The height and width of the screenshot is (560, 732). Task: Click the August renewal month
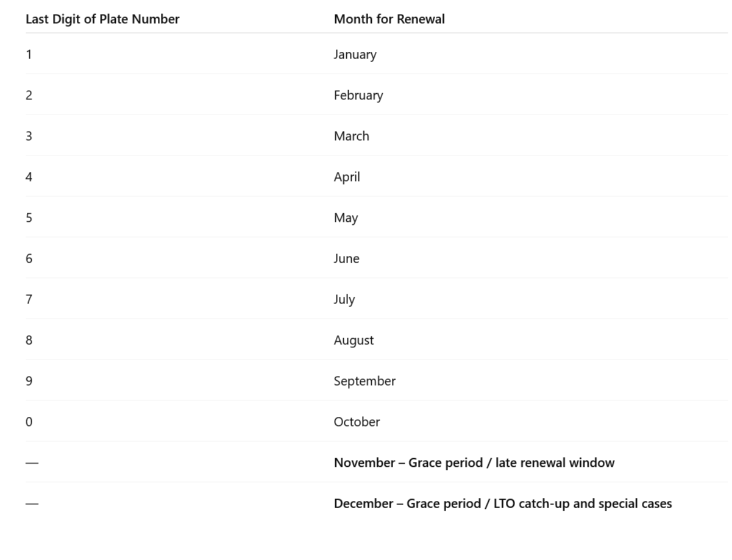point(354,340)
